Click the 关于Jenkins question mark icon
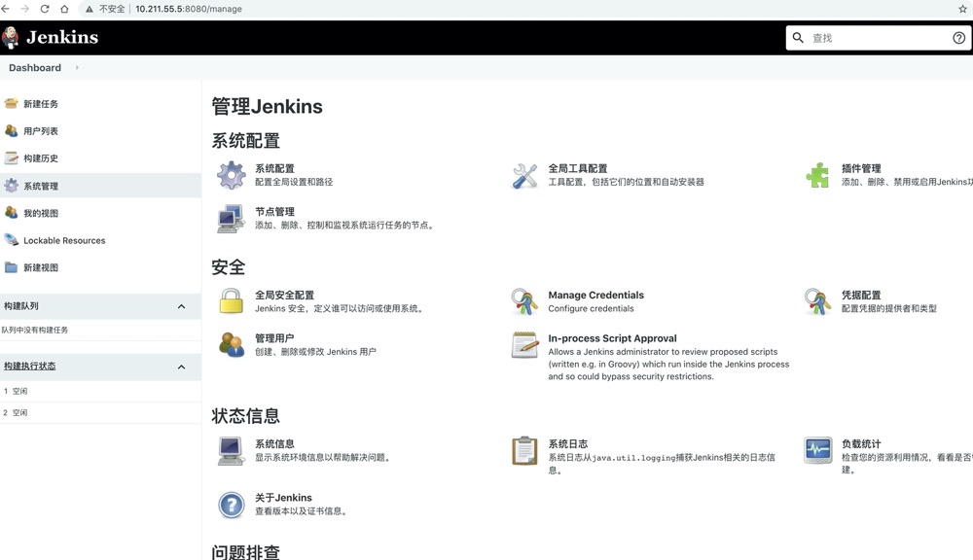 pyautogui.click(x=231, y=505)
